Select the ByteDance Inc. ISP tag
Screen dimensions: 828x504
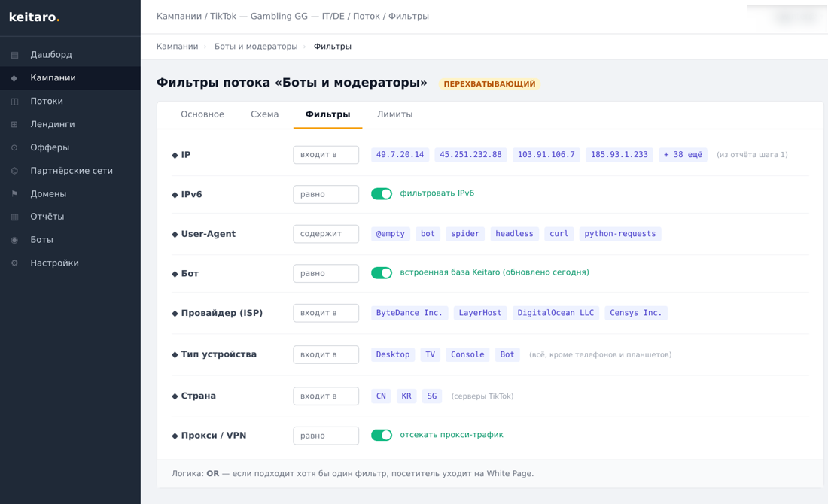coord(409,312)
